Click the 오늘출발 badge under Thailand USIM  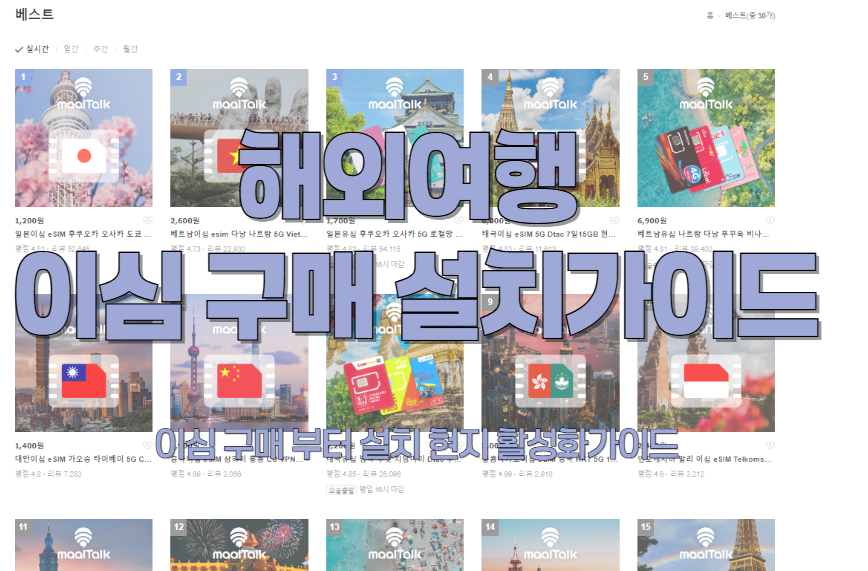(341, 490)
